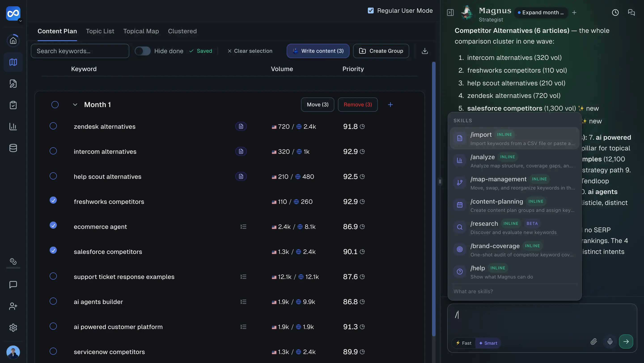Click the microphone voice input icon

tap(610, 341)
